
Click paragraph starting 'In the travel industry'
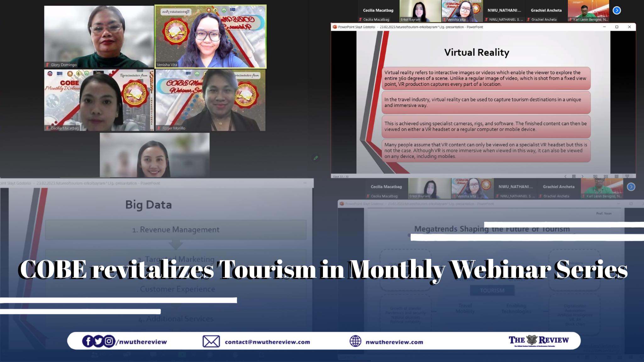(486, 102)
